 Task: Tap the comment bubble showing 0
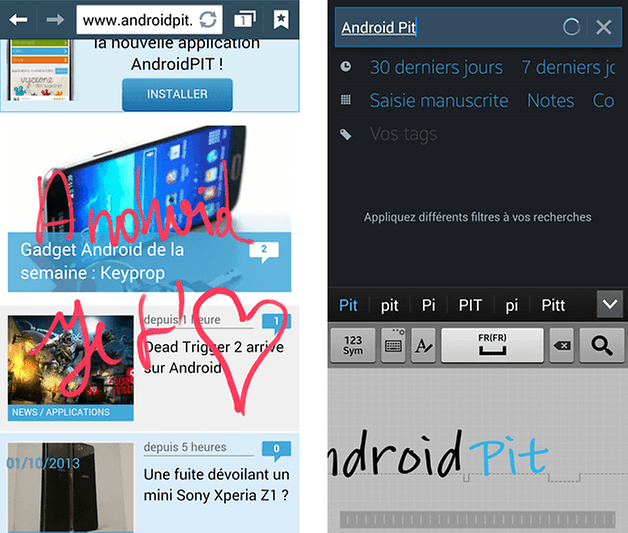click(276, 450)
